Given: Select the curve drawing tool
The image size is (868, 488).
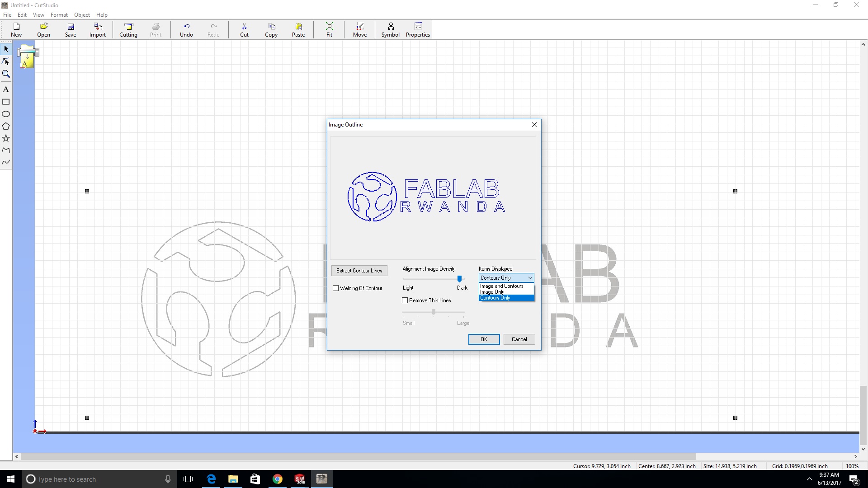Looking at the screenshot, I should [6, 162].
